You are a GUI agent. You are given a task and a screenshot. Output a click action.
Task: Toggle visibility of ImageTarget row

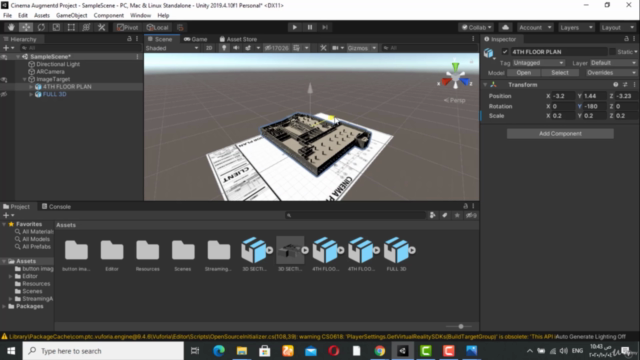click(4, 79)
